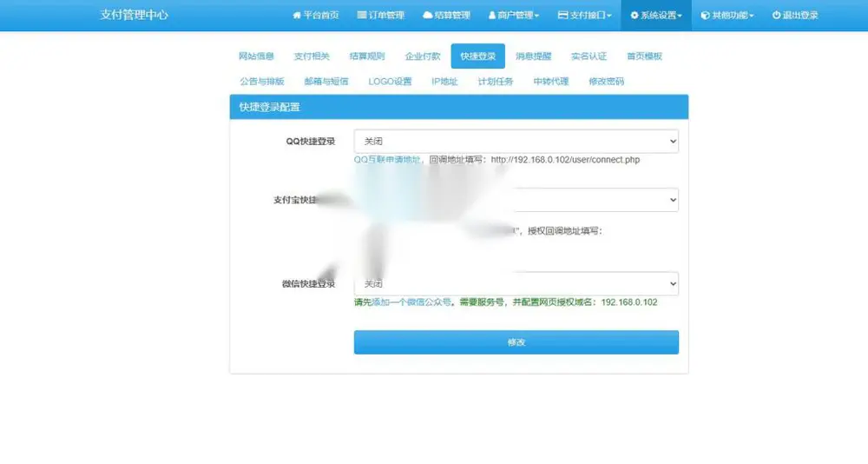
Task: Click the 支付管理中心 brand title
Action: pyautogui.click(x=134, y=15)
